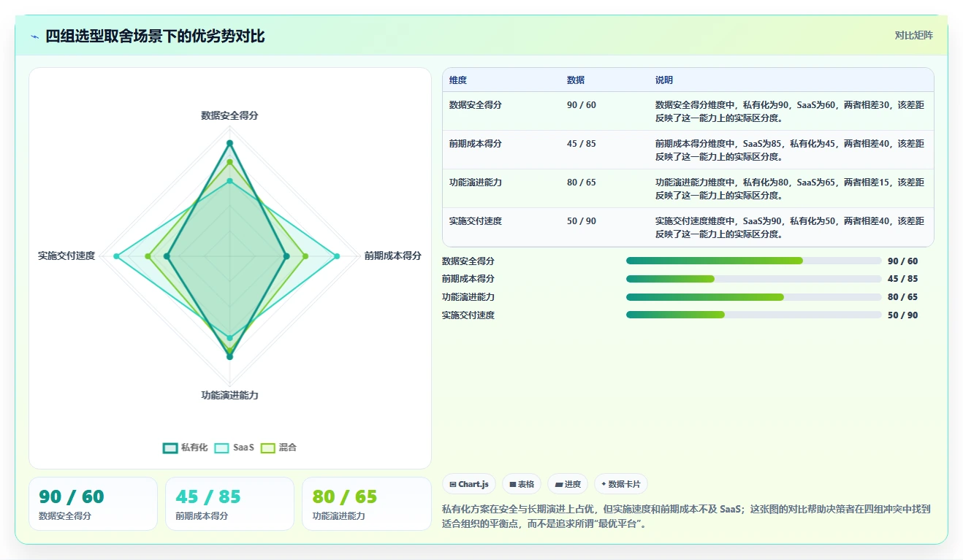The height and width of the screenshot is (560, 963).
Task: Click the 50 / 90 table cell value
Action: click(582, 221)
